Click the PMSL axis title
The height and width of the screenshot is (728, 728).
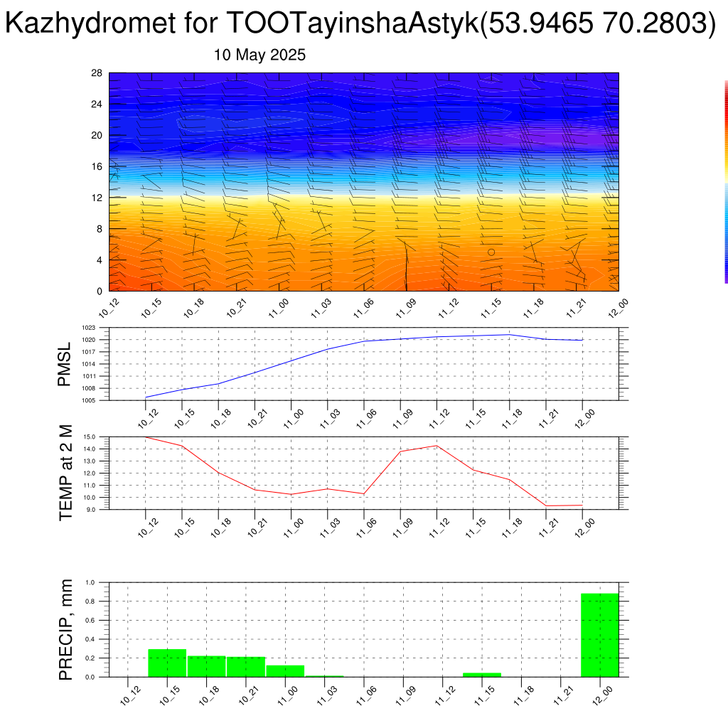tap(64, 364)
